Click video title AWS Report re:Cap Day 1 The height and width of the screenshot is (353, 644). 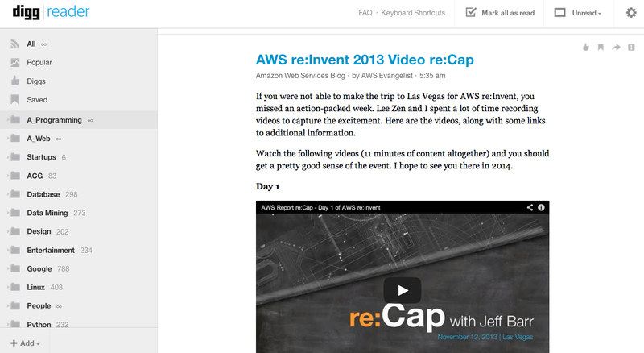pyautogui.click(x=320, y=207)
